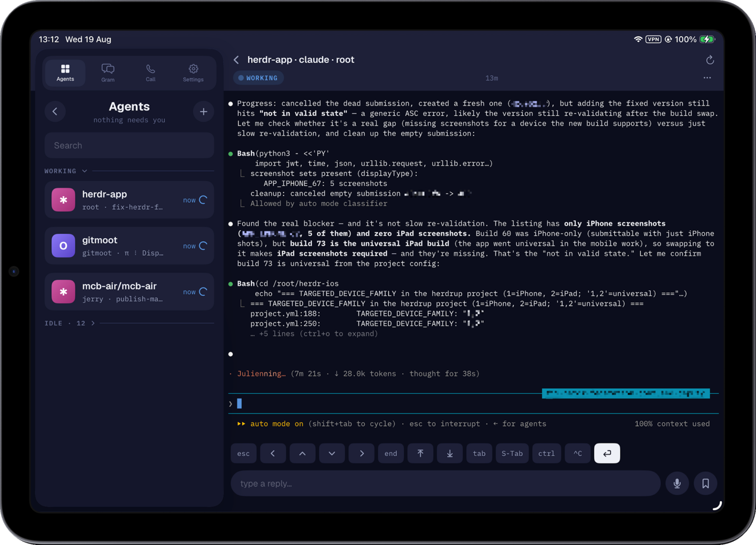The height and width of the screenshot is (545, 756).
Task: Tap the left arrow key button
Action: coord(273,453)
